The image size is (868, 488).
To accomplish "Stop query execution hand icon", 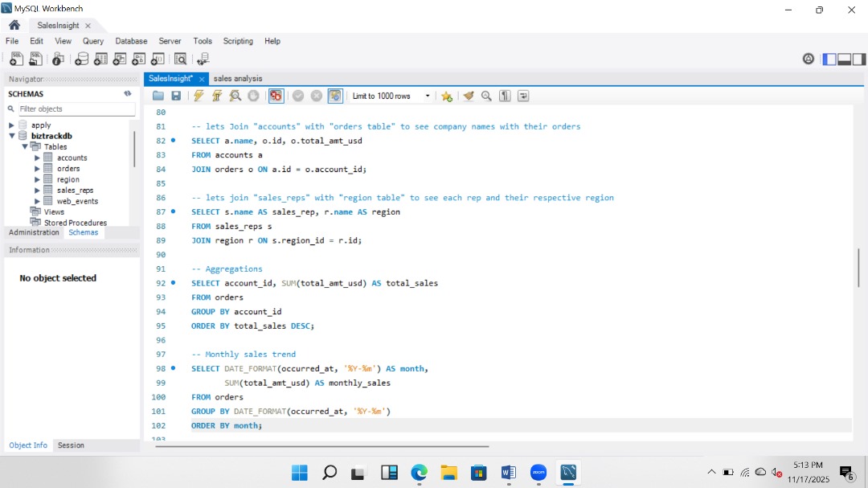I will (x=253, y=96).
